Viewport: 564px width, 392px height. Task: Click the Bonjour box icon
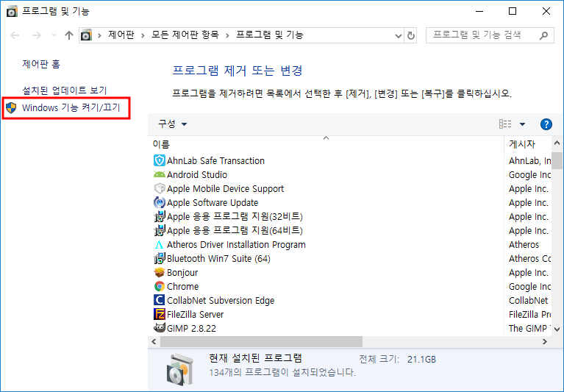point(160,273)
